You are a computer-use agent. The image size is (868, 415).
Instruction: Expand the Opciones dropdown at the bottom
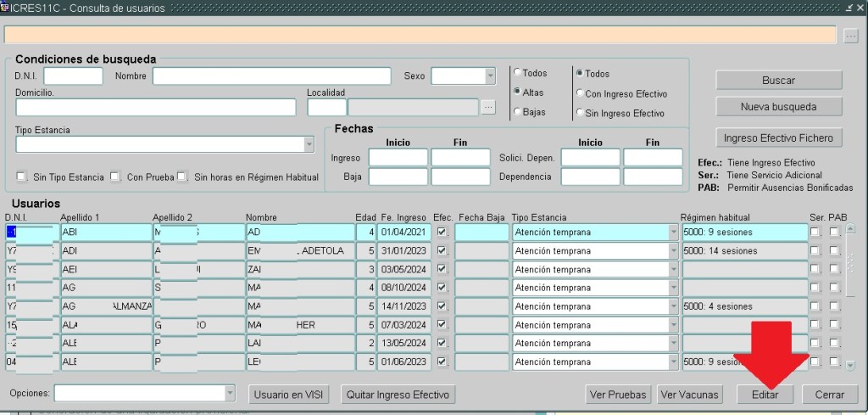coord(230,394)
